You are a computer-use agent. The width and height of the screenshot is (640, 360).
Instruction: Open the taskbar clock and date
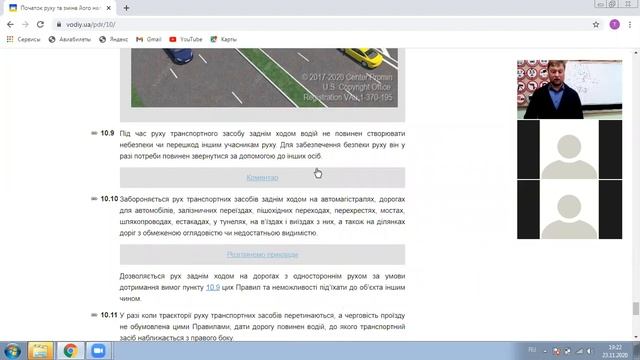[x=615, y=351]
